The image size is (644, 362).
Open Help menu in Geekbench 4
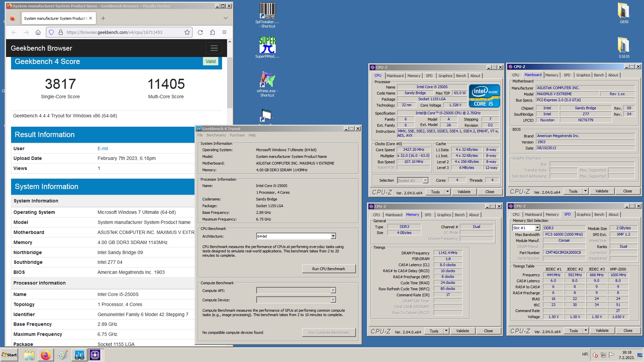pos(252,135)
